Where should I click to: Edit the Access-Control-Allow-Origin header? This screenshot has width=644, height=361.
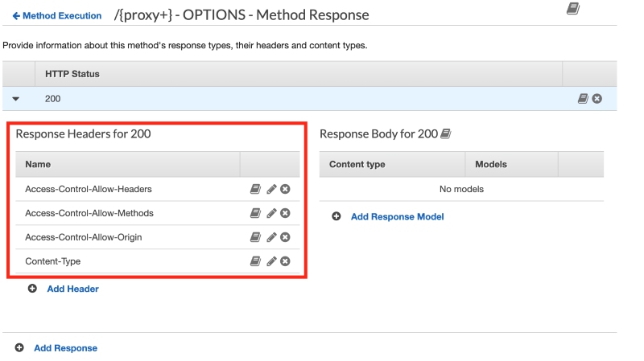[271, 237]
